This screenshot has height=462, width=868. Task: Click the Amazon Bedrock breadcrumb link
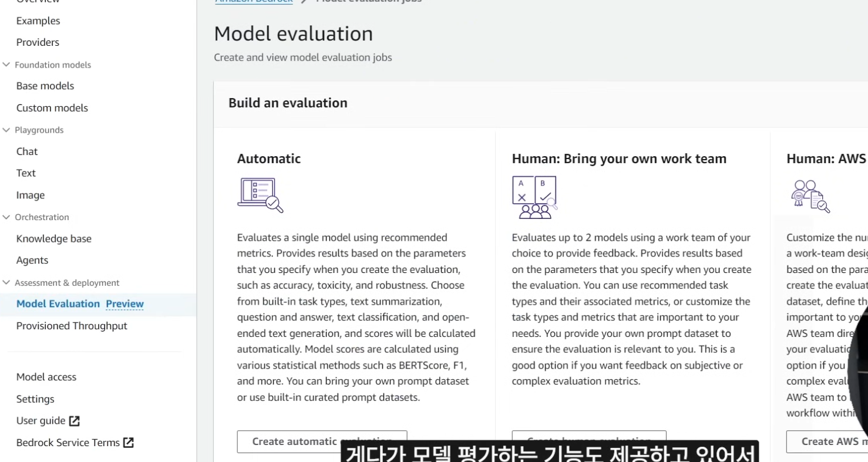[x=254, y=1]
